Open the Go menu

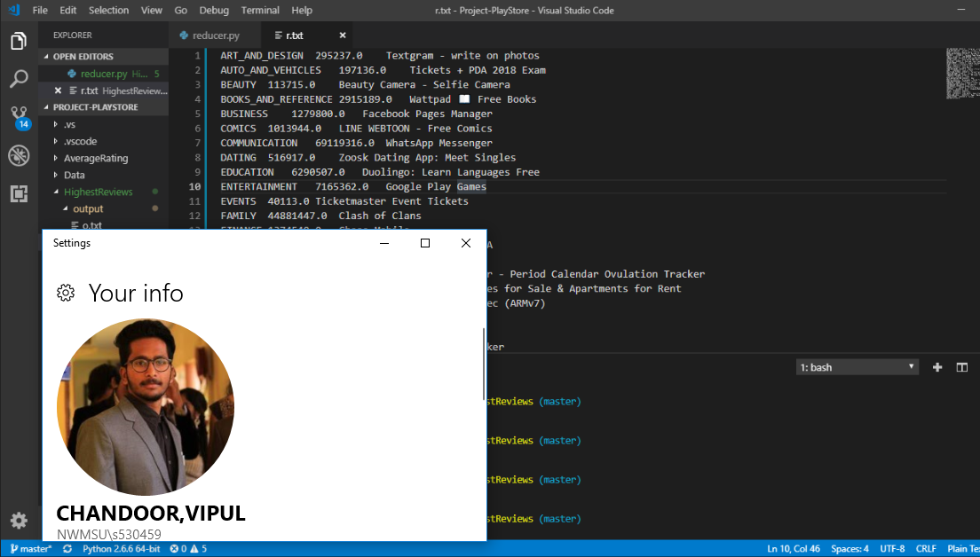180,11
